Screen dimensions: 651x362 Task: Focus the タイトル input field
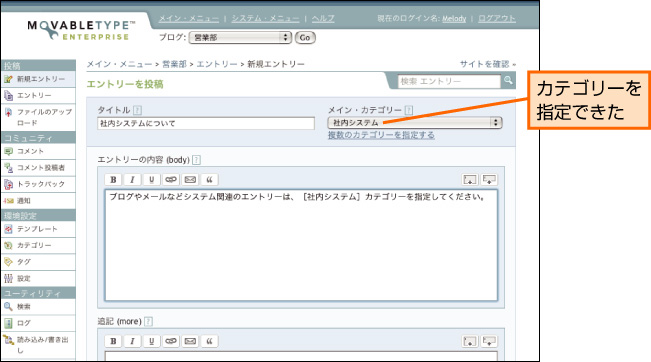tap(206, 123)
